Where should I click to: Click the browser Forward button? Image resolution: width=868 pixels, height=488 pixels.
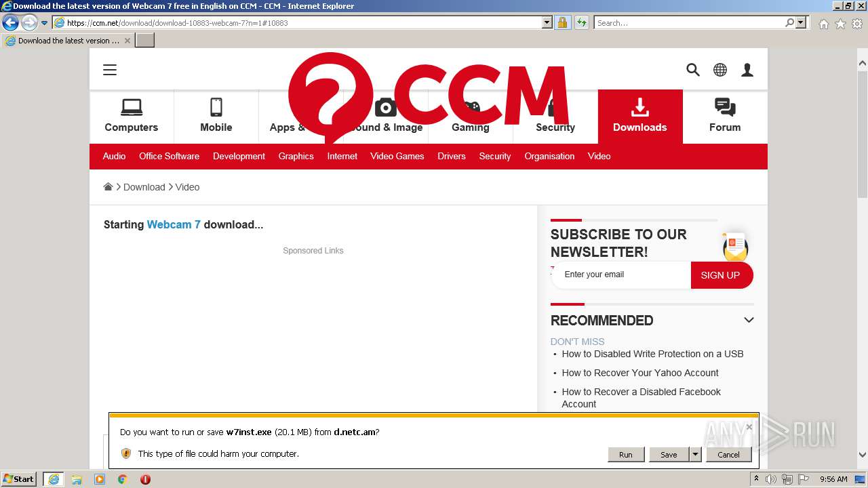click(29, 22)
